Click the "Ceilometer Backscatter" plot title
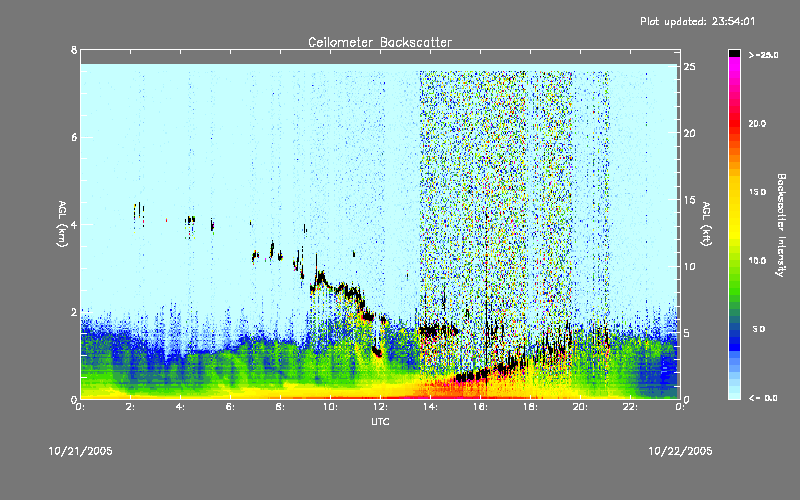800x500 pixels. point(380,42)
